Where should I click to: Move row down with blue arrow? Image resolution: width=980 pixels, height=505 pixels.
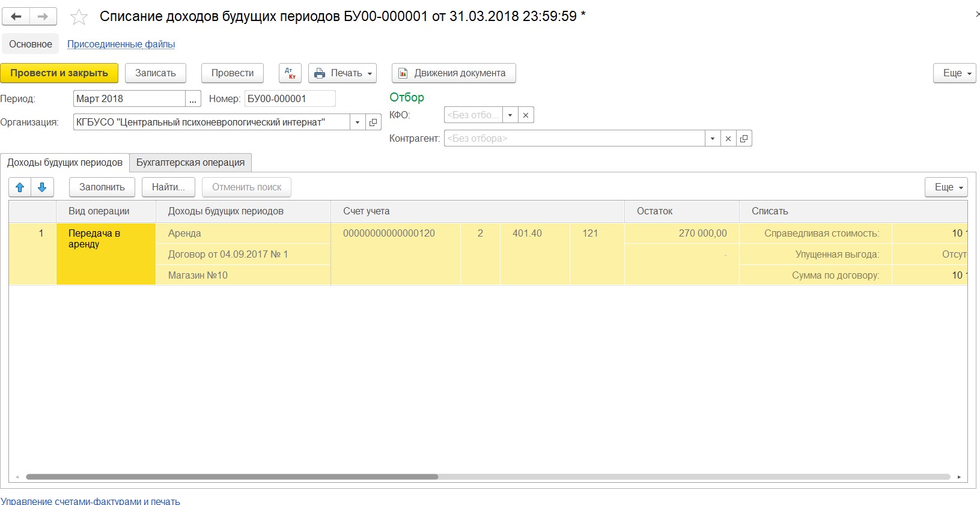[x=42, y=187]
